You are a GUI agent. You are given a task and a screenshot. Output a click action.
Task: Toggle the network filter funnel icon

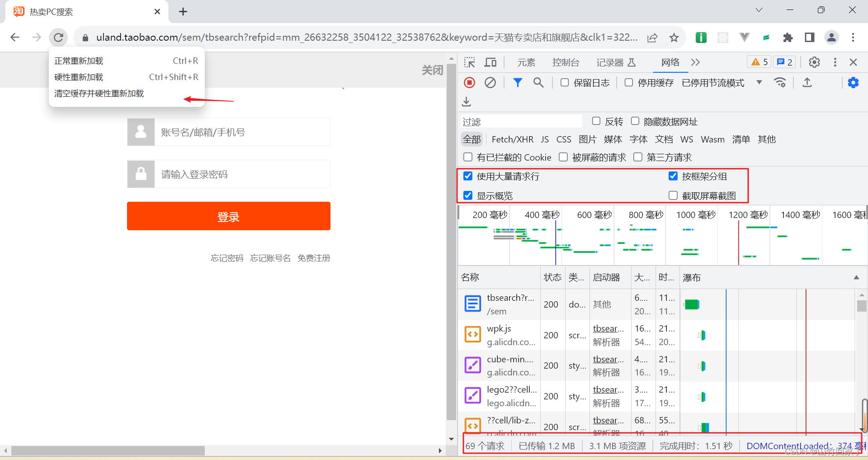[518, 83]
